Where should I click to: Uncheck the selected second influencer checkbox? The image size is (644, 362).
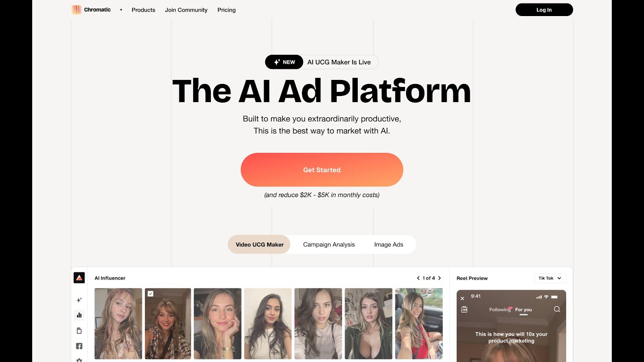(150, 294)
